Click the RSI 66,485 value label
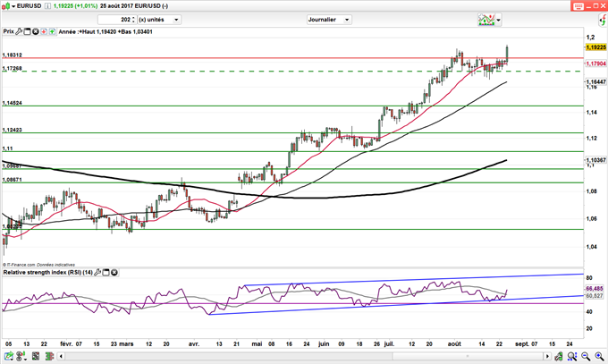 click(x=595, y=289)
